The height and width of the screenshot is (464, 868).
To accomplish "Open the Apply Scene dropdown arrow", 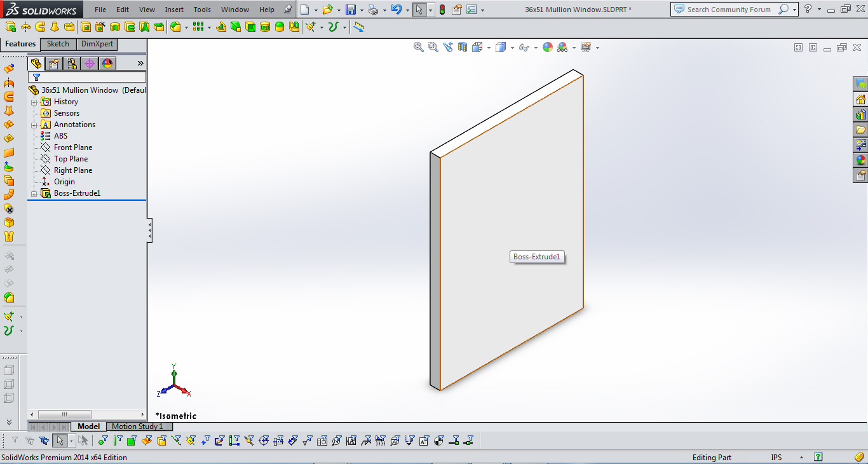I will pos(574,48).
